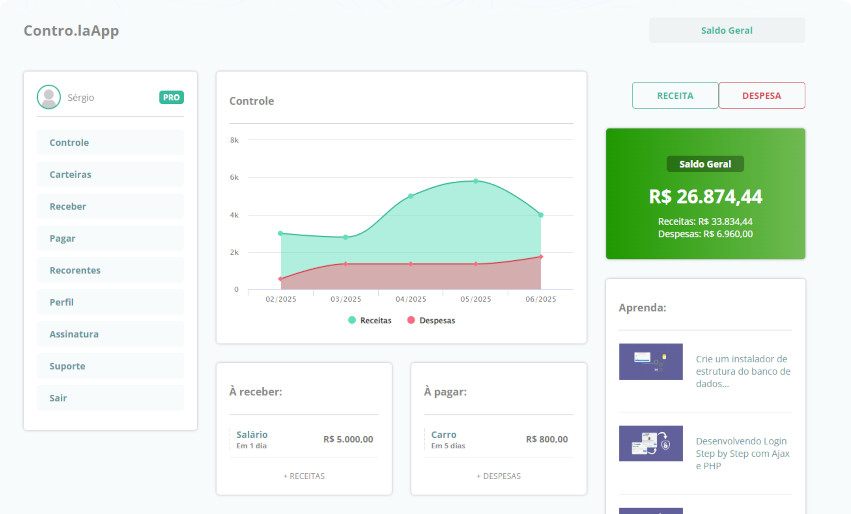Click the Despesas: R$ 6.960,00 line
This screenshot has width=851, height=514.
click(705, 234)
